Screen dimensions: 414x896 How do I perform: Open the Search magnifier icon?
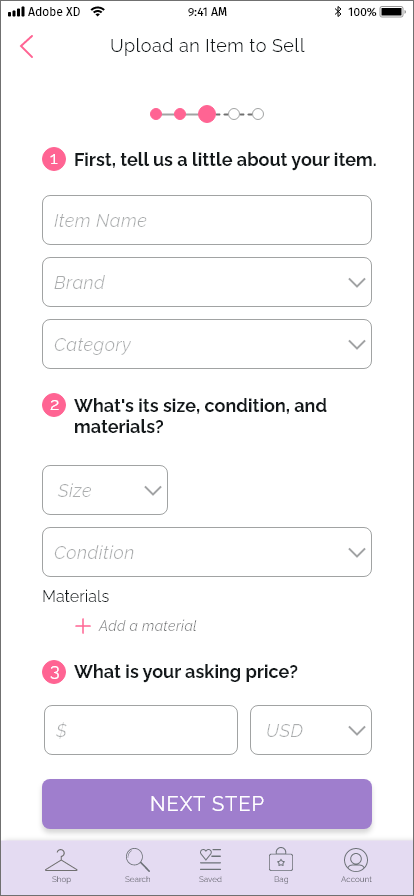point(137,860)
